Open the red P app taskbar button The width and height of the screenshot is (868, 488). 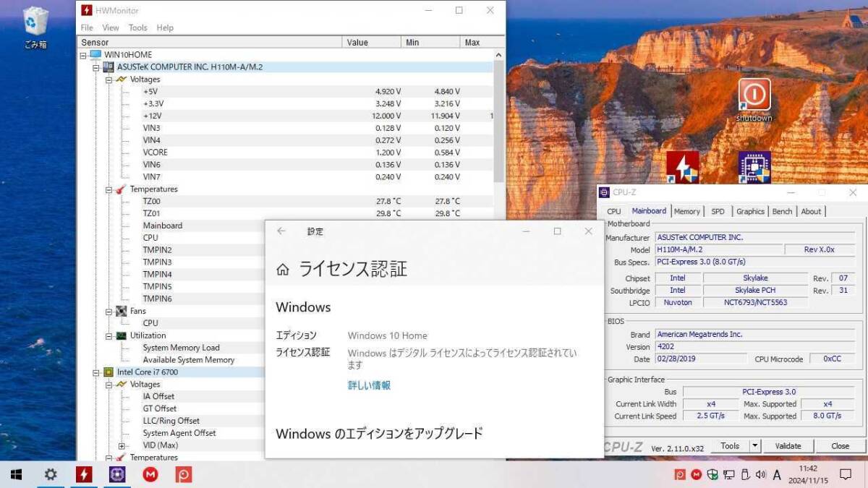pyautogui.click(x=184, y=474)
